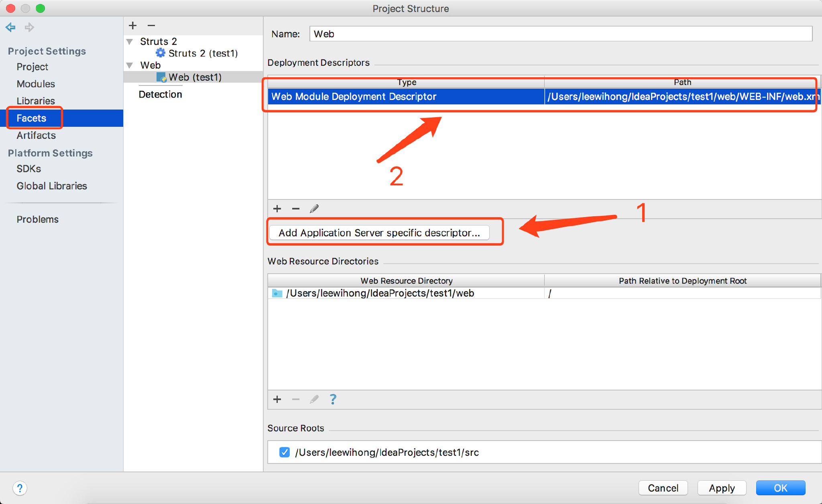Screen dimensions: 822x504
Task: Switch to the Modules section
Action: (36, 84)
